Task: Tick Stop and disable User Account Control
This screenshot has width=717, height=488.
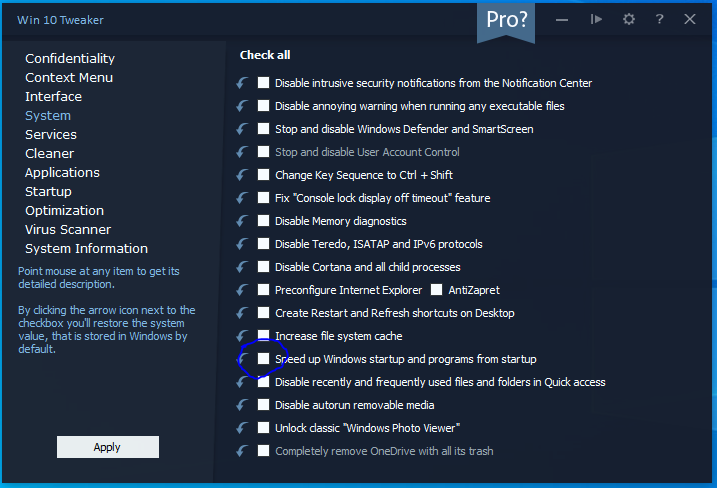Action: [263, 151]
